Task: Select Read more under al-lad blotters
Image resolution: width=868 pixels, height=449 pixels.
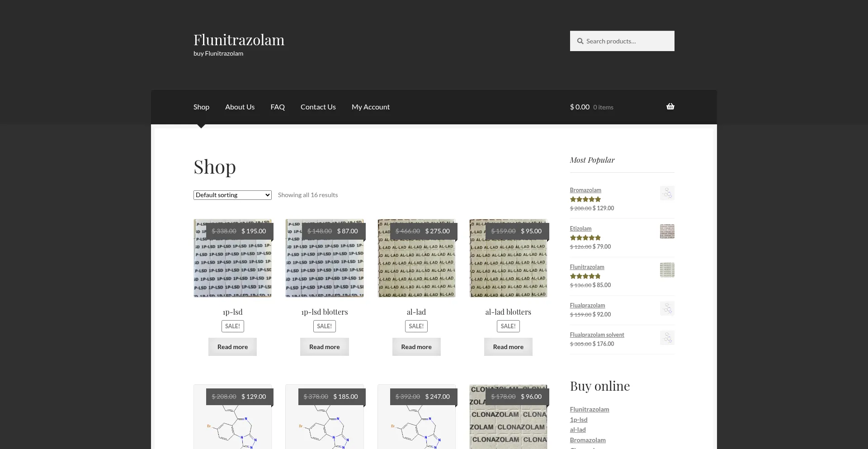Action: 508,347
